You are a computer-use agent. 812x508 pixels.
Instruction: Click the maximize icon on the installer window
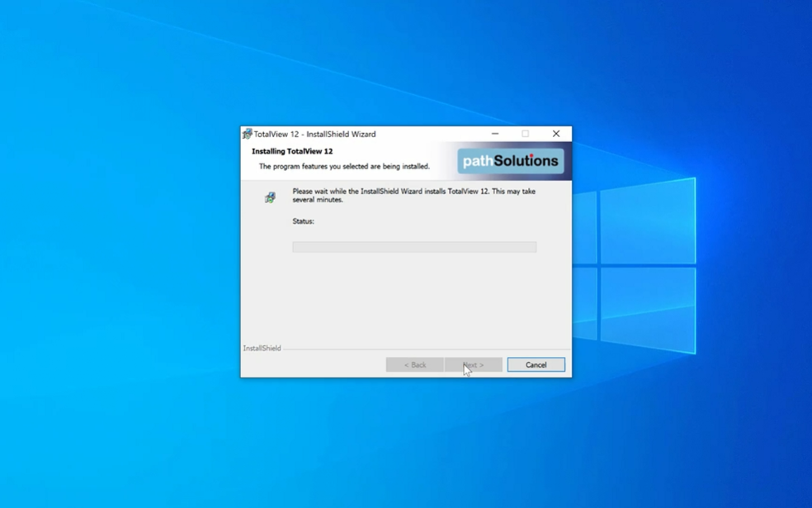pyautogui.click(x=525, y=133)
